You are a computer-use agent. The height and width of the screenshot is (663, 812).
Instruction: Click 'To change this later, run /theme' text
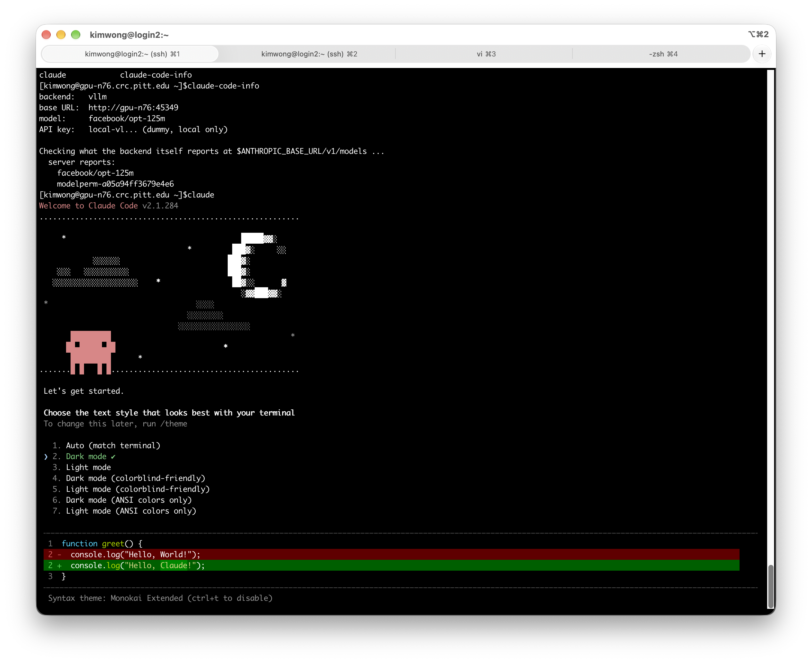[115, 424]
